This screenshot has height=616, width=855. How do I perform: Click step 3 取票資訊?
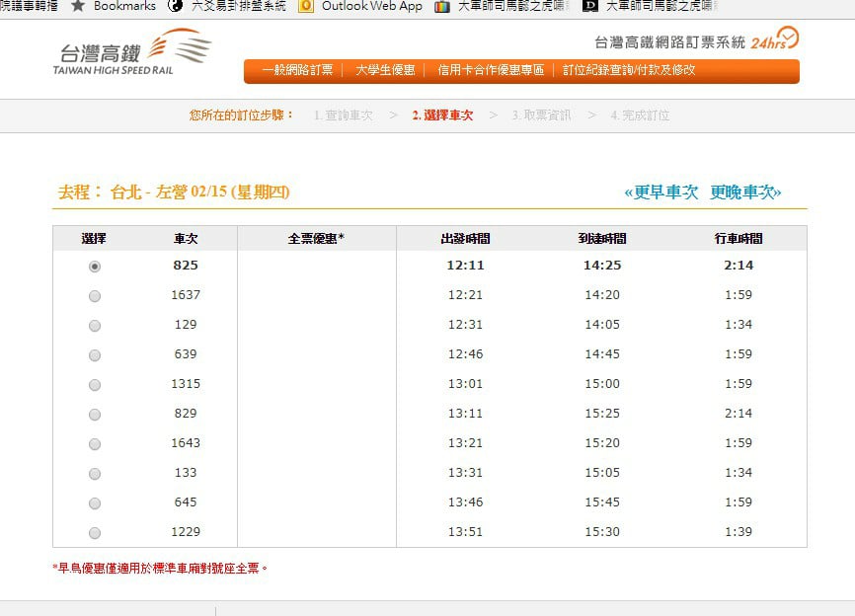coord(541,115)
